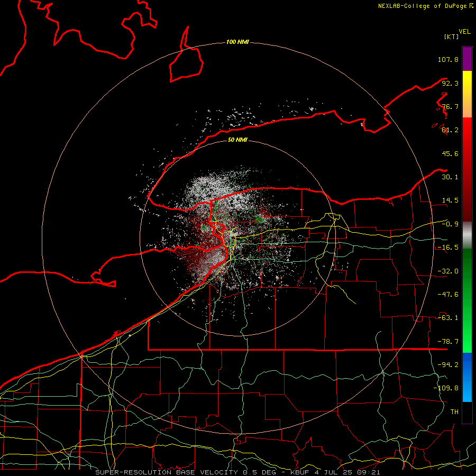
Task: Click the 92.3 velocity scale value
Action: click(x=450, y=83)
